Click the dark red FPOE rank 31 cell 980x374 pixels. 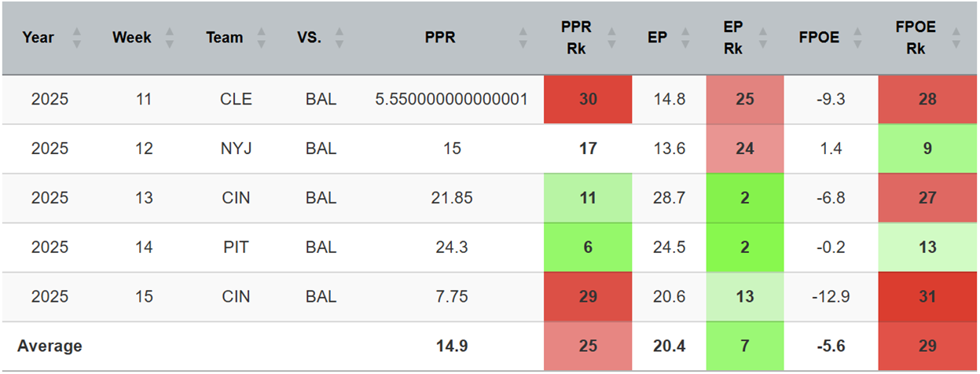point(927,297)
